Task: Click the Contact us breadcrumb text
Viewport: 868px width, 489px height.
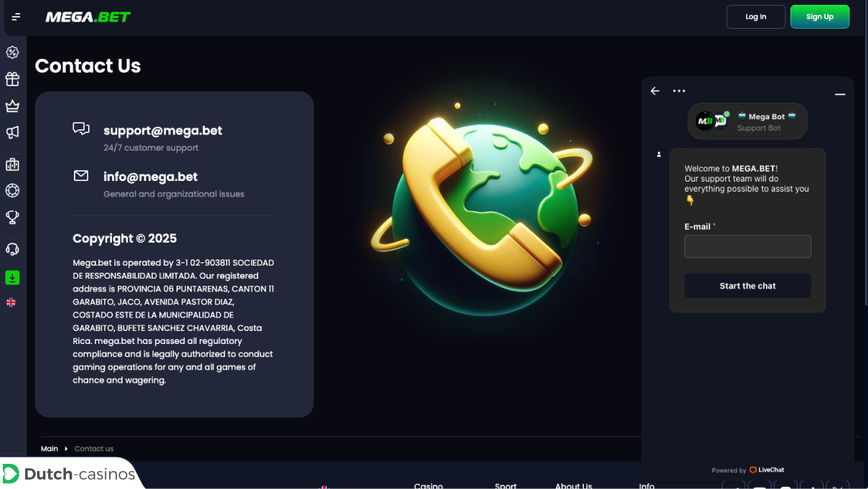Action: (x=94, y=449)
